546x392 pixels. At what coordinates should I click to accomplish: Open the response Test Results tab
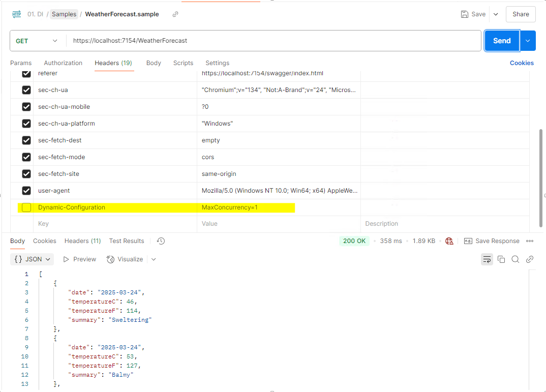127,241
